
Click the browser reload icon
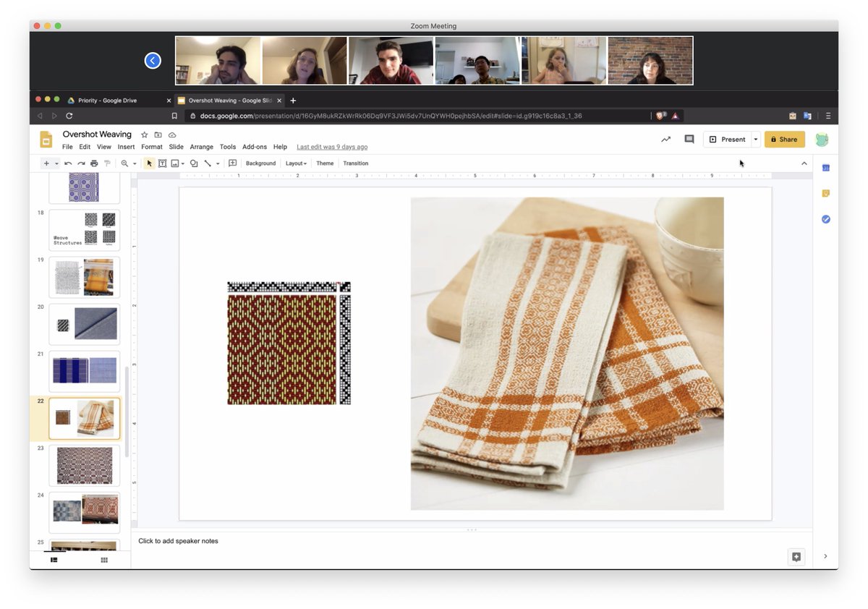pyautogui.click(x=69, y=116)
